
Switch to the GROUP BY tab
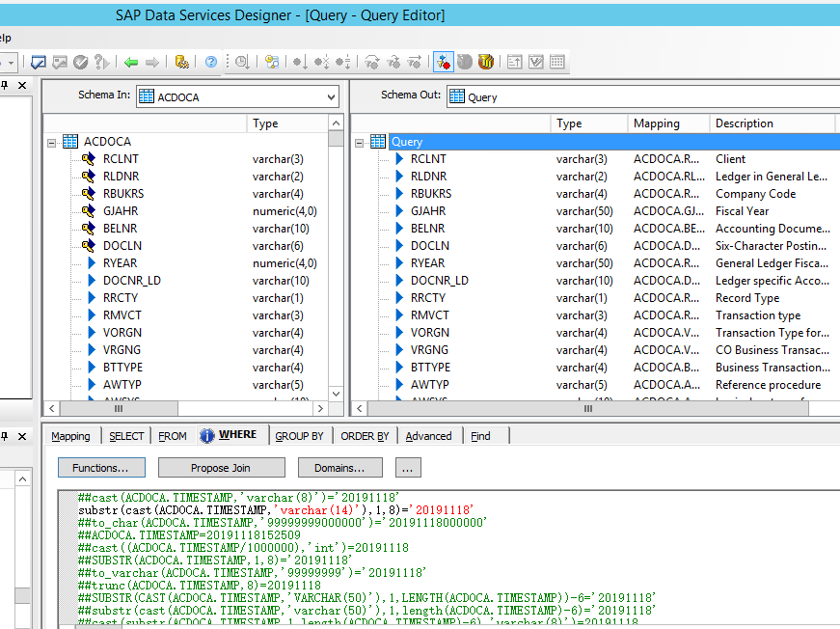(x=299, y=435)
